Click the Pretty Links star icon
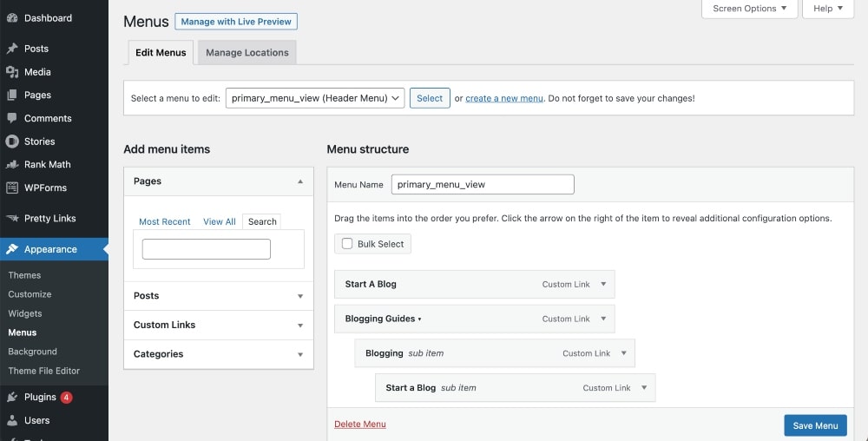 (12, 218)
